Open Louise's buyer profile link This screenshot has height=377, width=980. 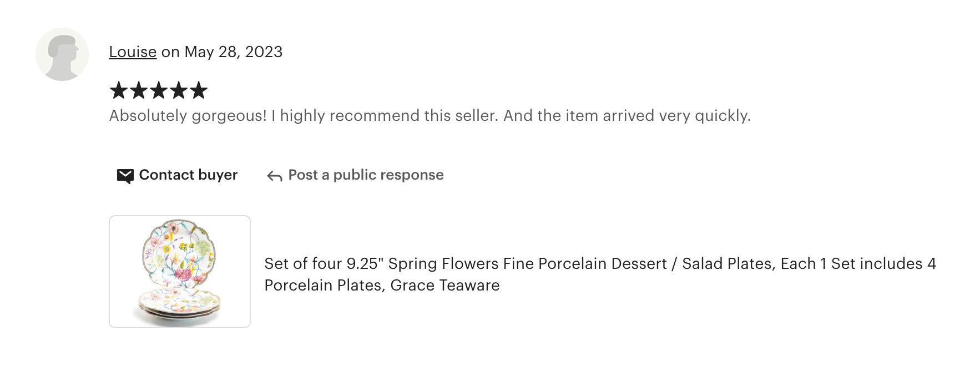[x=133, y=52]
